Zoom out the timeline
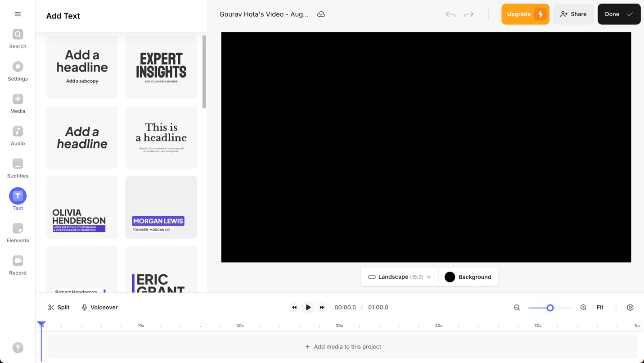Viewport: 644px width, 363px height. tap(517, 308)
